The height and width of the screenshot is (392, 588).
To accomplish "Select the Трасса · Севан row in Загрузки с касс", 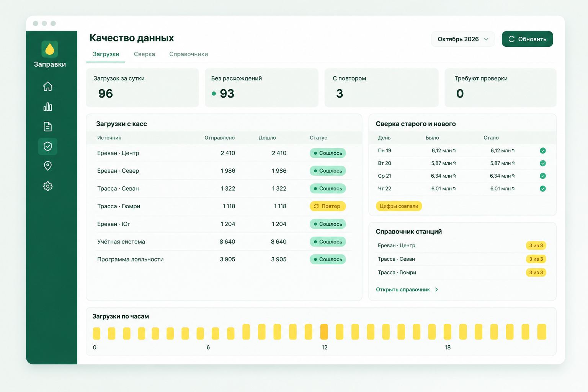I will point(224,189).
